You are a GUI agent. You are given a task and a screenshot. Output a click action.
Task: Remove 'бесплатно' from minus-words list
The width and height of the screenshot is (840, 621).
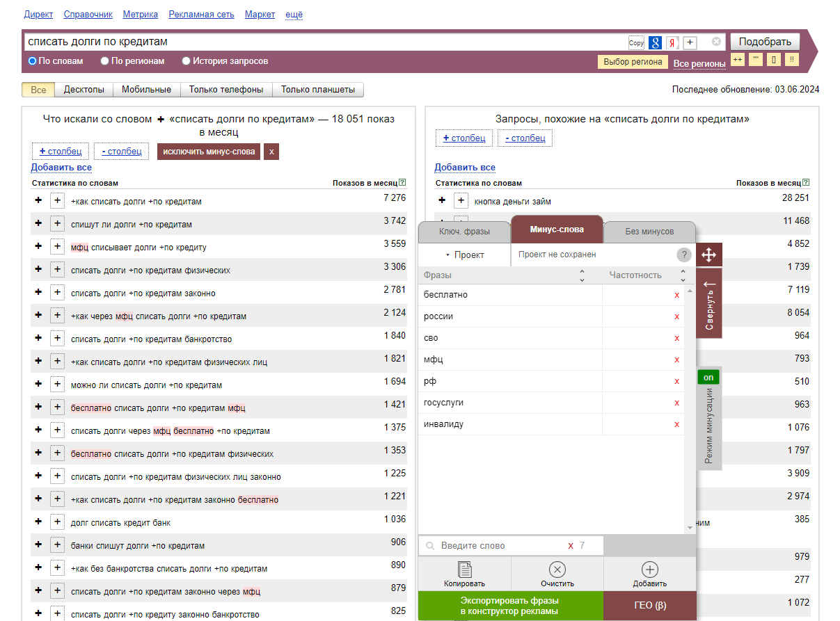[x=676, y=295]
